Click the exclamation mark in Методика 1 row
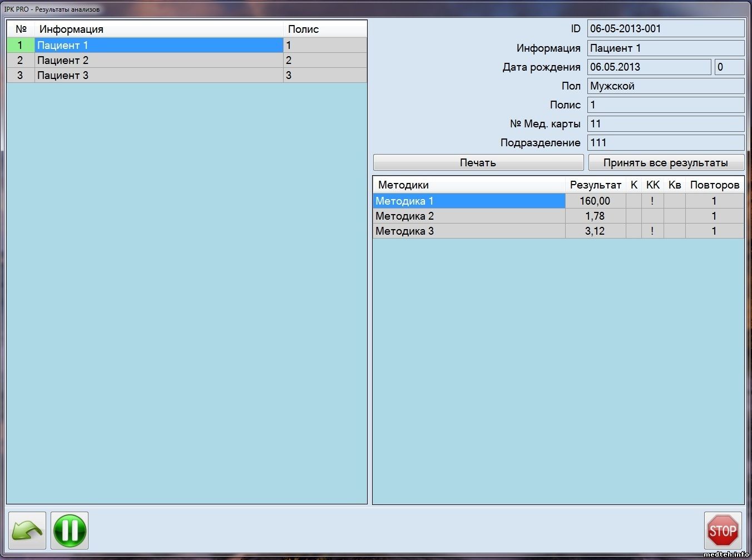This screenshot has width=752, height=560. coord(652,201)
